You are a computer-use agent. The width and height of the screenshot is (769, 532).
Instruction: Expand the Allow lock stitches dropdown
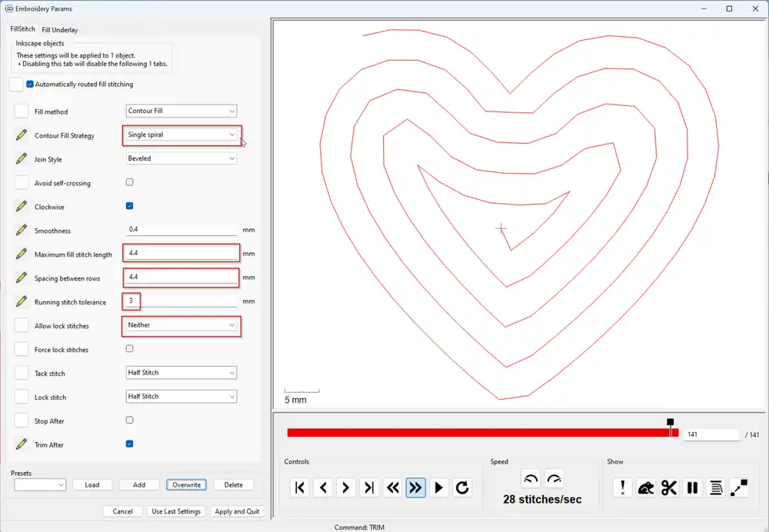(x=181, y=325)
